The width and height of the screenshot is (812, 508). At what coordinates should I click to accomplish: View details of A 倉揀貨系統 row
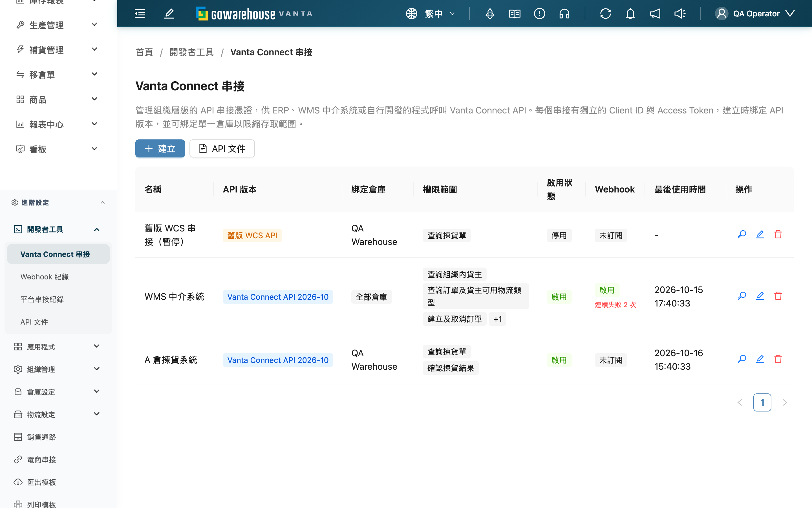click(742, 359)
